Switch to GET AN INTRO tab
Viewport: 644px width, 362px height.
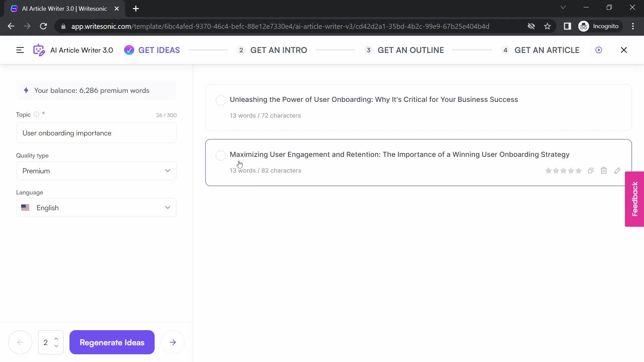click(x=278, y=50)
